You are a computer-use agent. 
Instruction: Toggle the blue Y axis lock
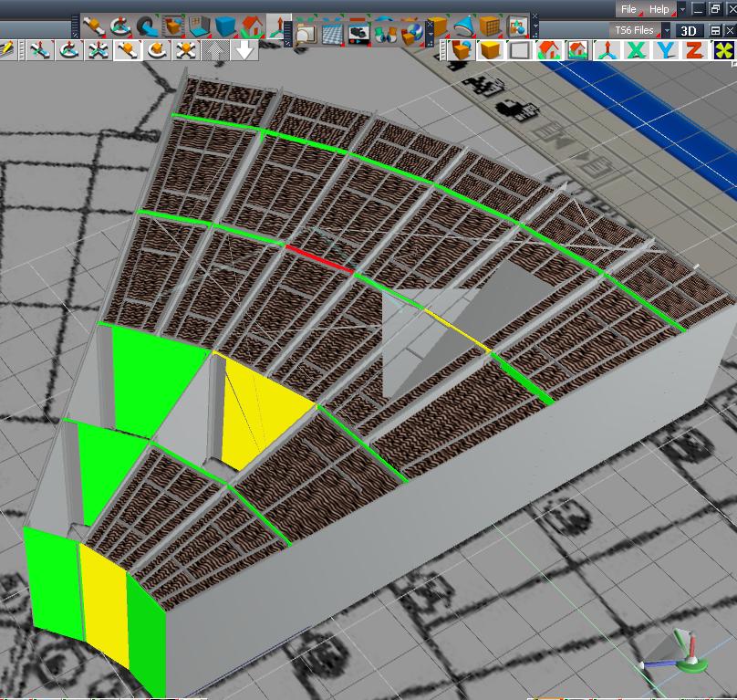pyautogui.click(x=666, y=50)
